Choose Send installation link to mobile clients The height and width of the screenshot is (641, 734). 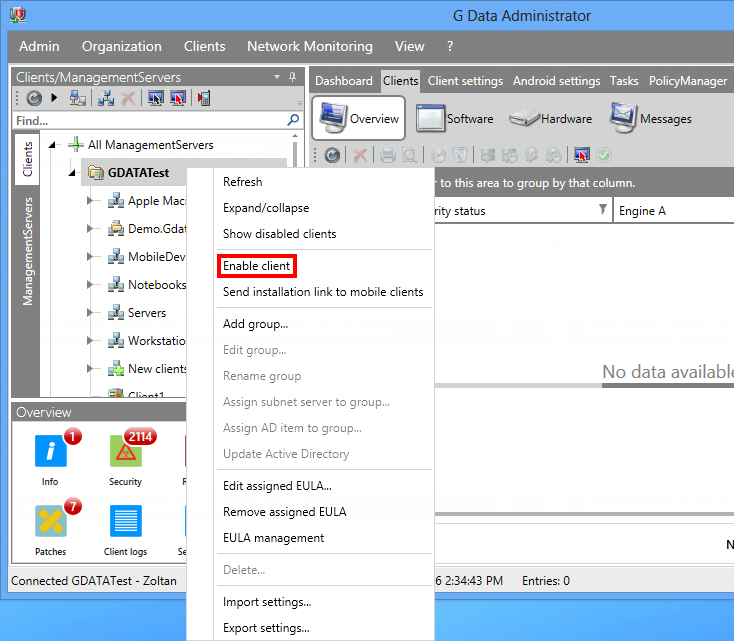click(x=323, y=292)
